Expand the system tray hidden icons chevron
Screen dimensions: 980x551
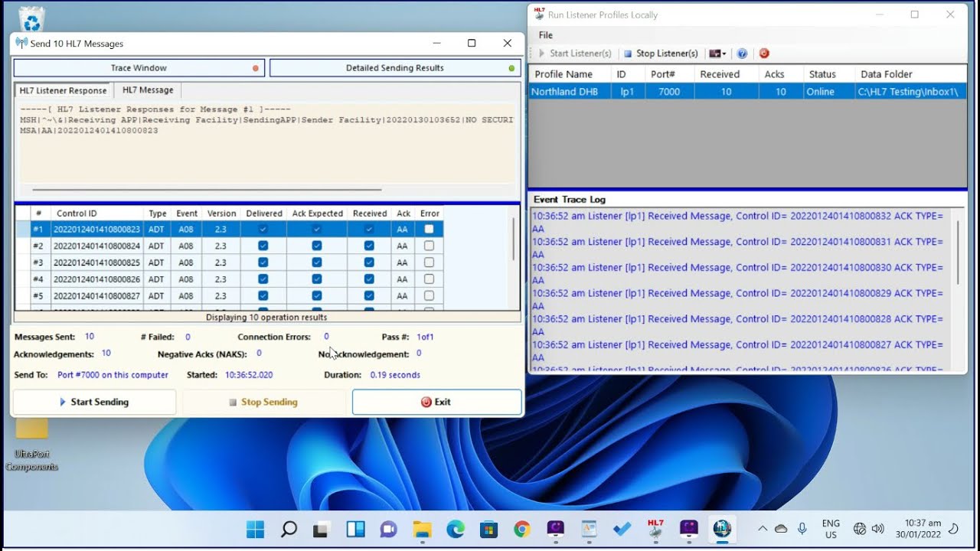[x=763, y=529]
